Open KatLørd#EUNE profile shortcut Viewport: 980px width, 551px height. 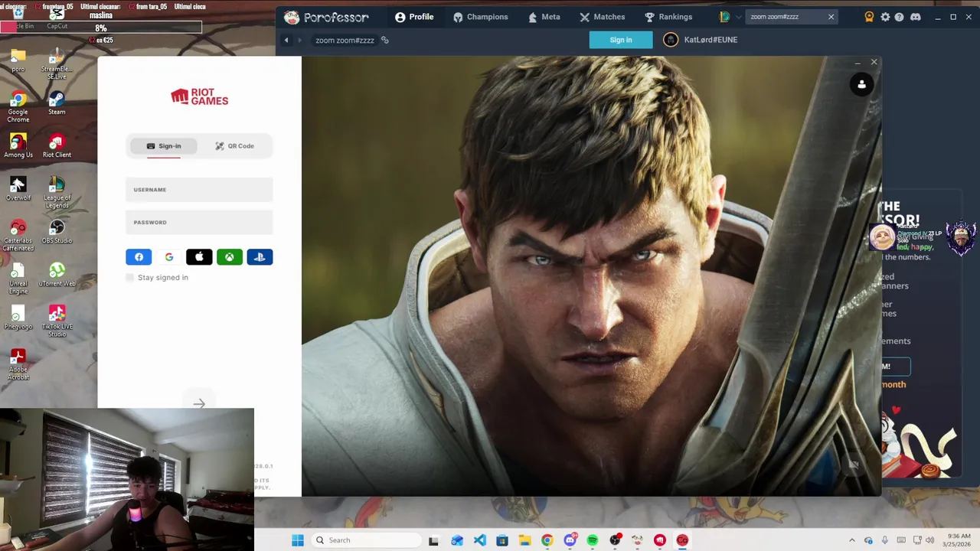(701, 40)
